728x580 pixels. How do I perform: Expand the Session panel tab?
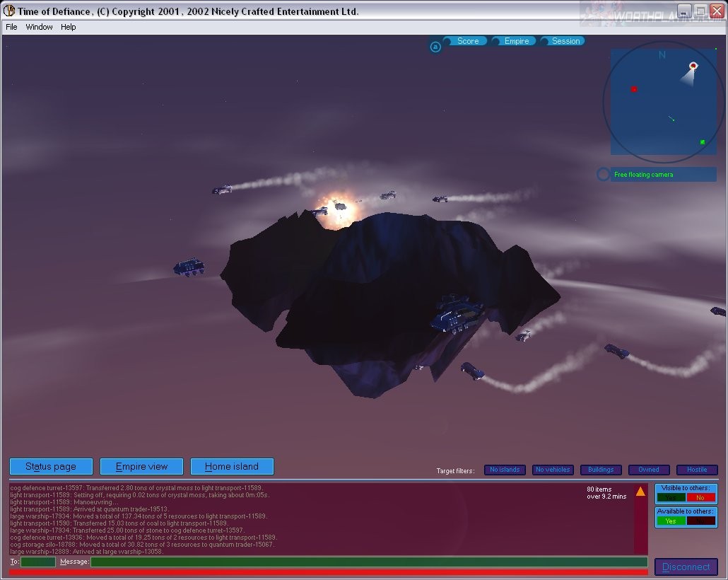click(565, 41)
